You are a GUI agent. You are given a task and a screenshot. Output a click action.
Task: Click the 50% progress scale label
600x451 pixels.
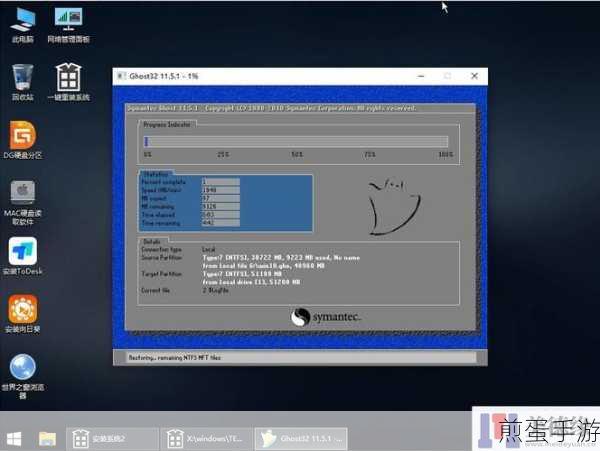click(297, 155)
